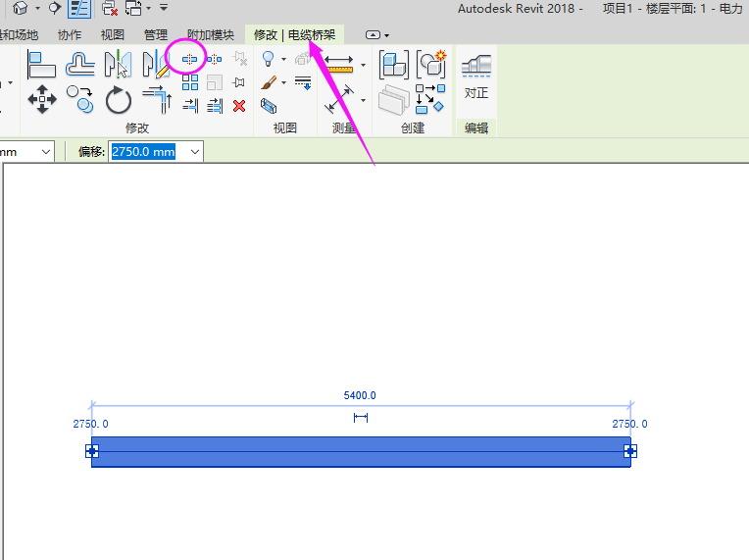Click the diagonal dimension icon
Screen dimensions: 749x560
[x=339, y=99]
